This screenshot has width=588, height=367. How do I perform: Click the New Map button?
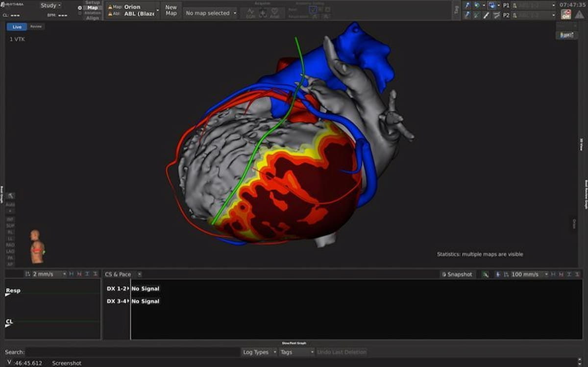click(171, 10)
